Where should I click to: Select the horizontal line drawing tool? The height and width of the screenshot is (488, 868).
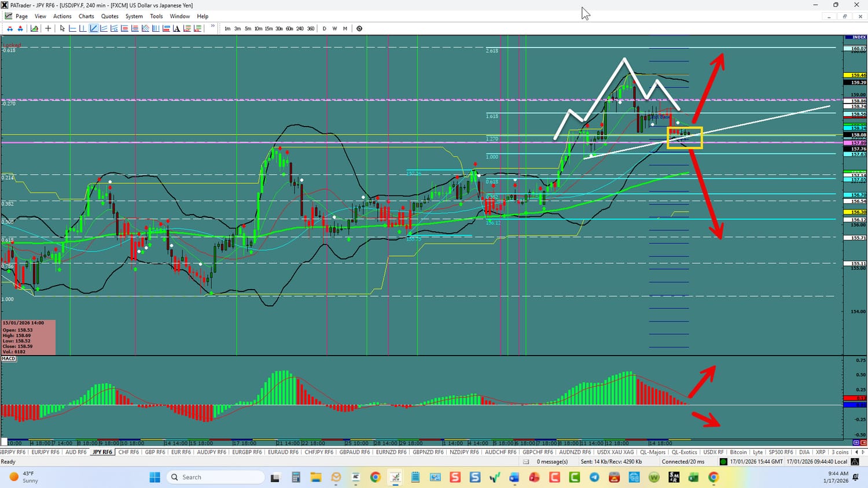(x=72, y=28)
